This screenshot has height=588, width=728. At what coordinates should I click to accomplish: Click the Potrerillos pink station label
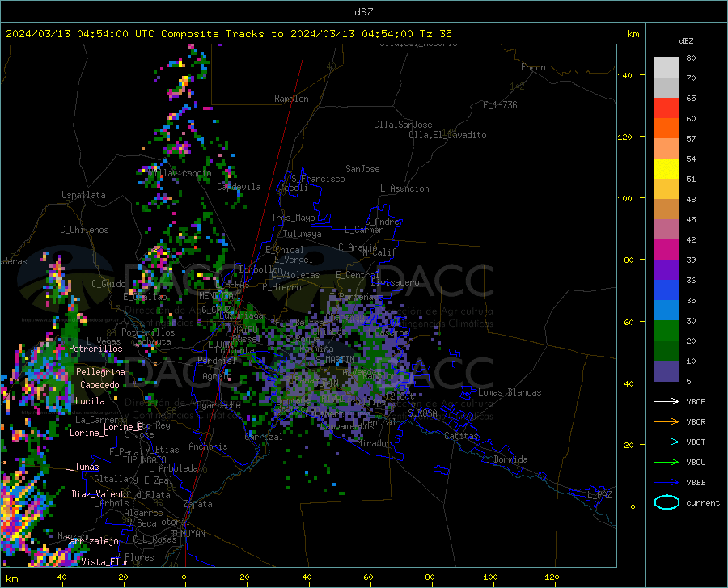(x=95, y=349)
